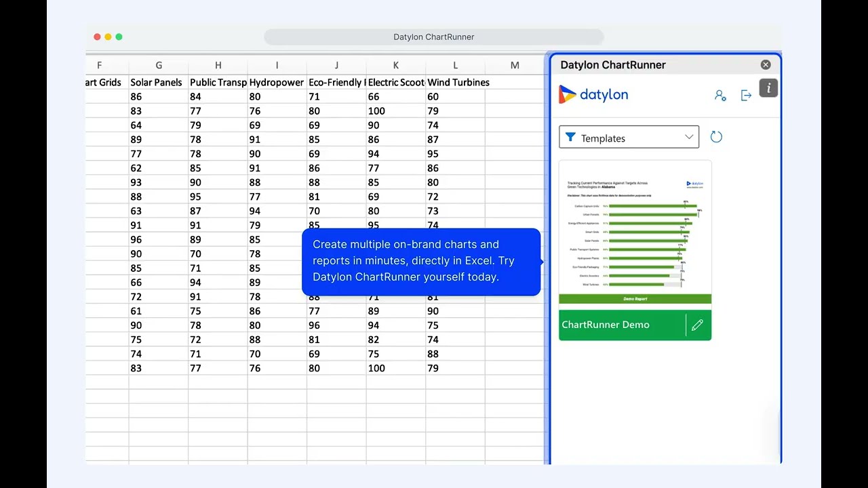Select cell 96 in Eco-Friendly column
The width and height of the screenshot is (868, 488).
click(336, 325)
